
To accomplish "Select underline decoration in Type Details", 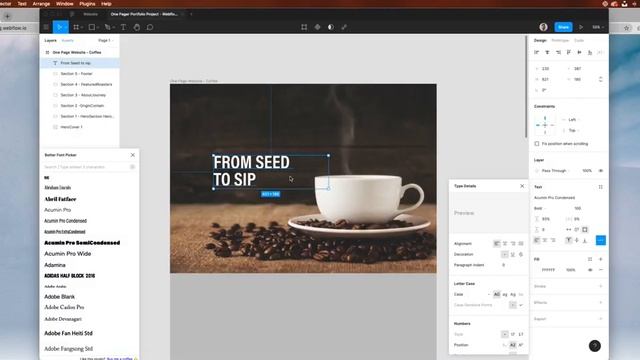I will coord(513,254).
